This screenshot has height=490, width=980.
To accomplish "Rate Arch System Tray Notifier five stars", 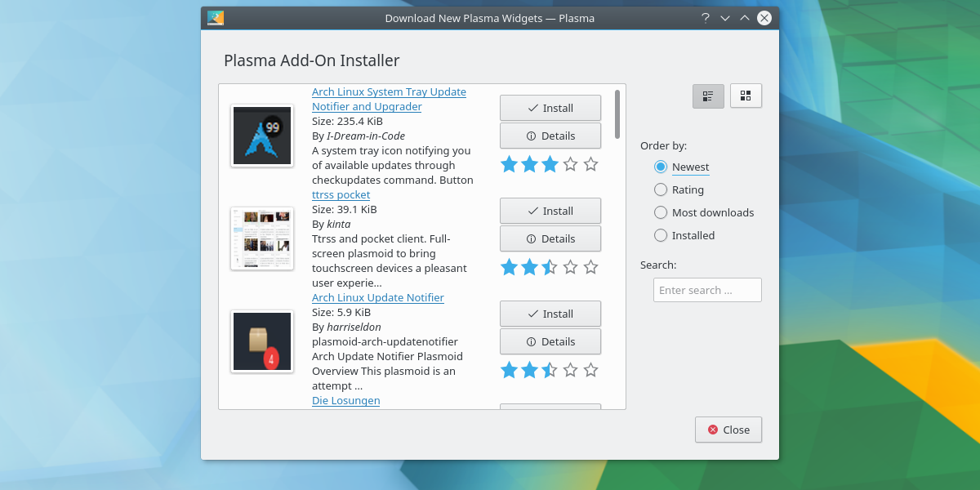I will (591, 164).
